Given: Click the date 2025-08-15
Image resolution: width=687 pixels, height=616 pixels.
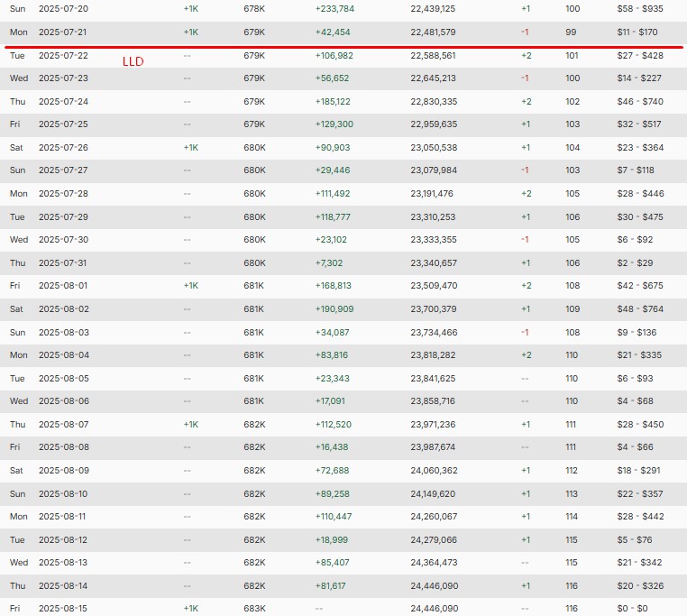Looking at the screenshot, I should click(63, 609).
